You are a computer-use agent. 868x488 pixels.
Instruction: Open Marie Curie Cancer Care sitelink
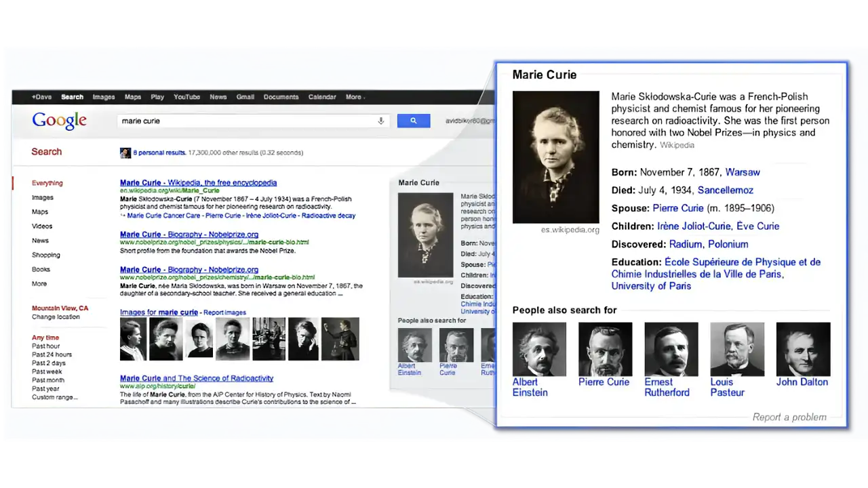(x=163, y=216)
